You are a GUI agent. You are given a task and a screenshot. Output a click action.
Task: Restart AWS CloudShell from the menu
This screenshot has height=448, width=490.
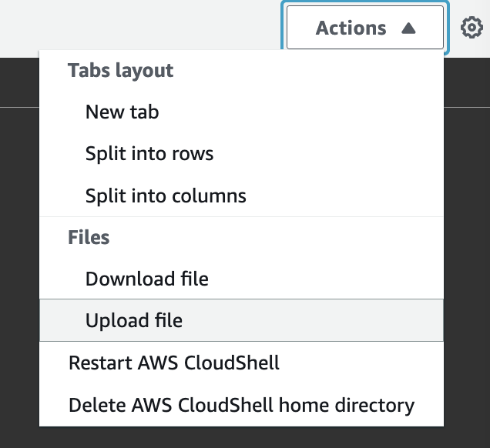click(x=174, y=363)
